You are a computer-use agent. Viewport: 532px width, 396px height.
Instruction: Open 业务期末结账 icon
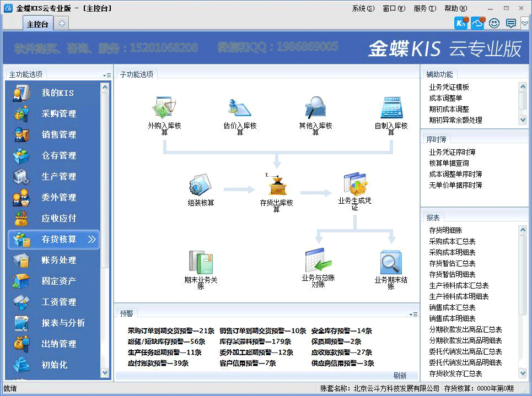pyautogui.click(x=391, y=262)
